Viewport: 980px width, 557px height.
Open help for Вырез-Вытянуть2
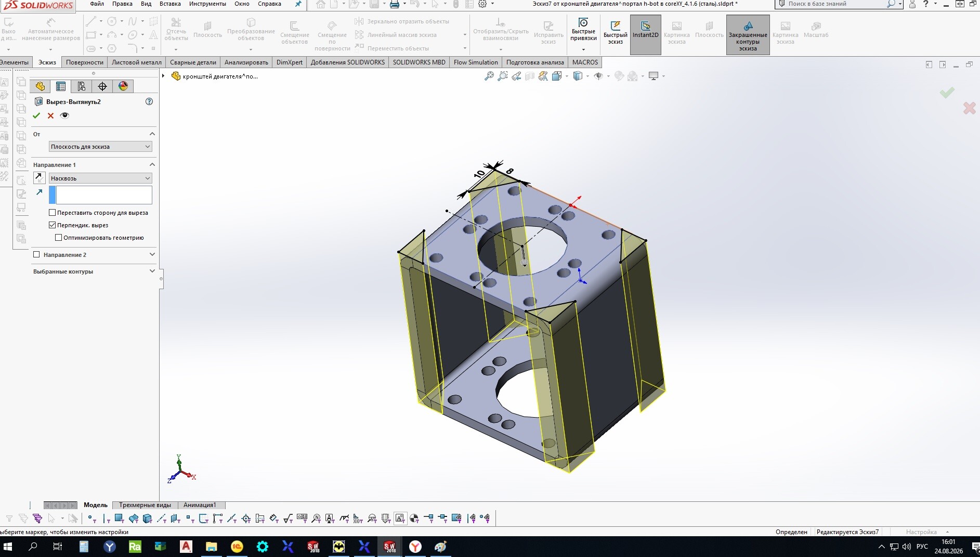click(149, 101)
